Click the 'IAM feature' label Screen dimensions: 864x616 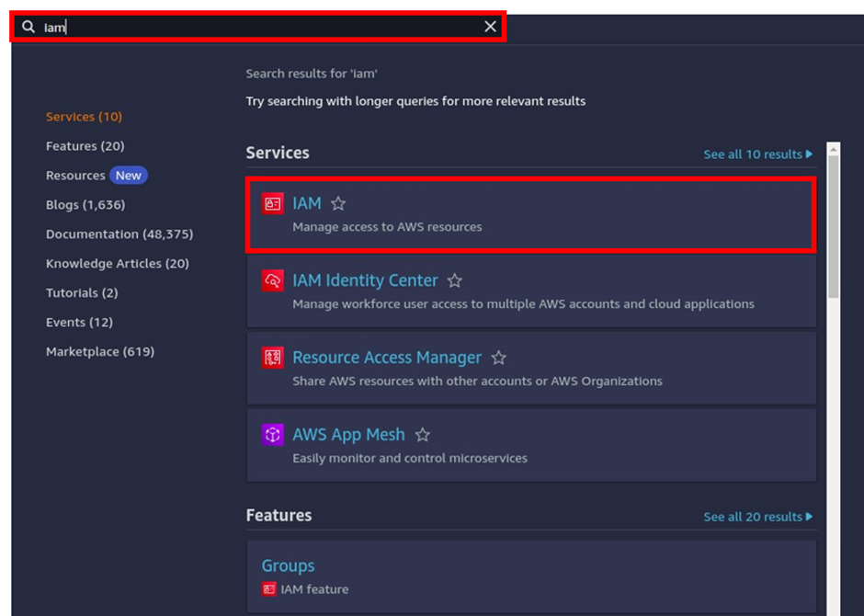[314, 589]
